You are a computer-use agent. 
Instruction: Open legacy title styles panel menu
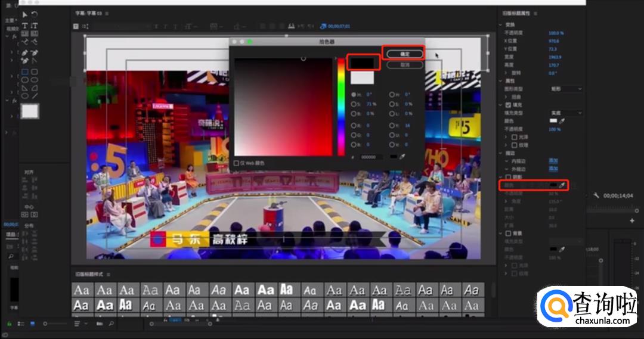tap(109, 274)
